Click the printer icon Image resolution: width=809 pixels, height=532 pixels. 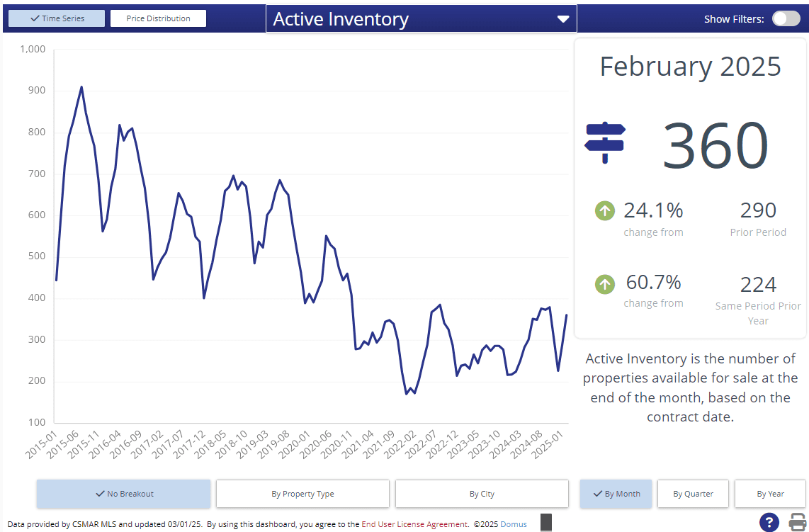click(798, 523)
